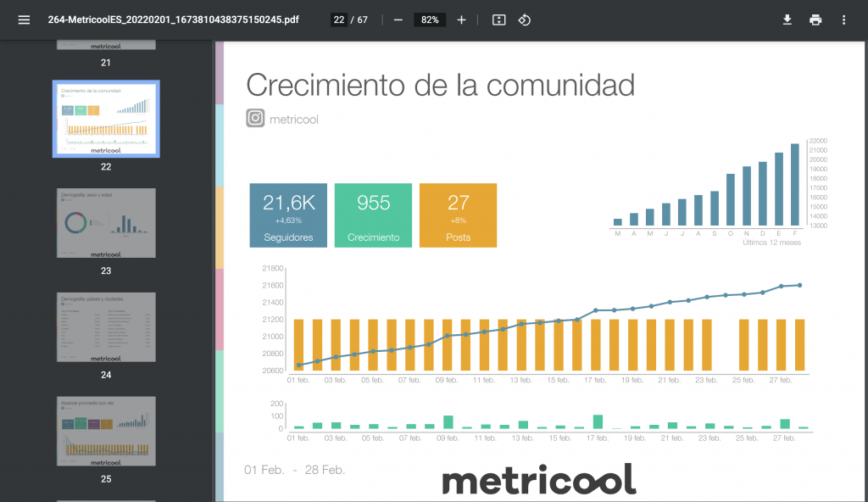868x502 pixels.
Task: Click the 'Crecimiento de la comunidad' heading
Action: 440,86
